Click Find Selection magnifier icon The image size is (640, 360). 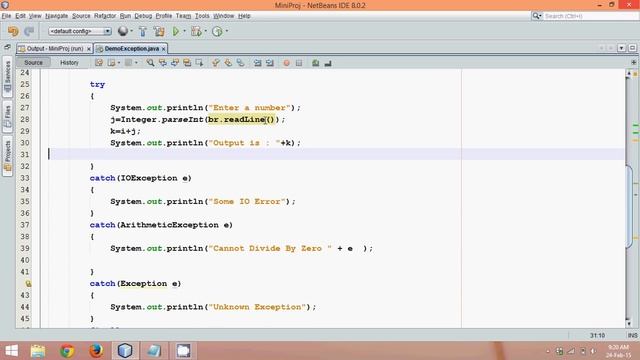150,63
